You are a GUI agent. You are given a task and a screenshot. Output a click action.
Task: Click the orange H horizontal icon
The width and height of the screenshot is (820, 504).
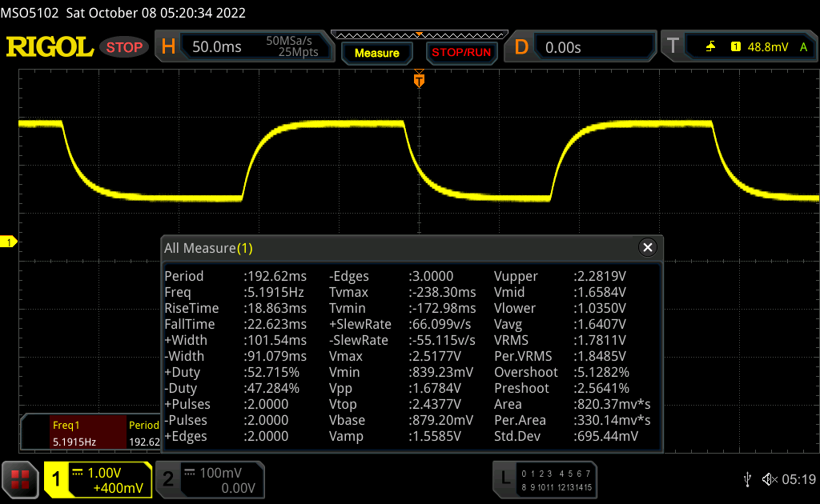coord(168,47)
